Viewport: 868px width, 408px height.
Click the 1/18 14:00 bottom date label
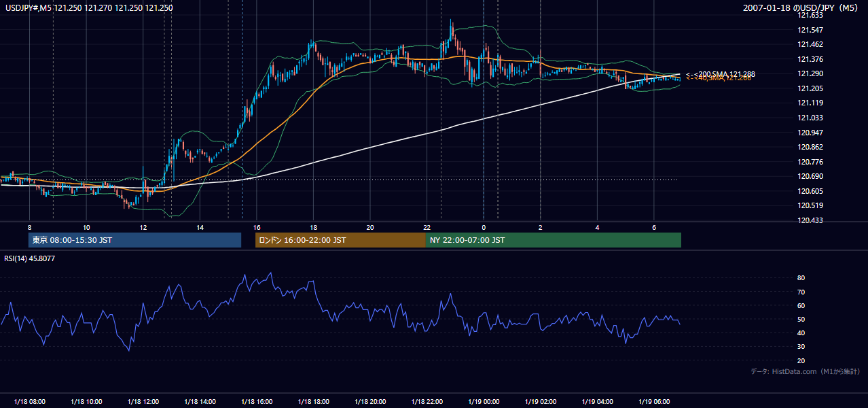pos(200,402)
